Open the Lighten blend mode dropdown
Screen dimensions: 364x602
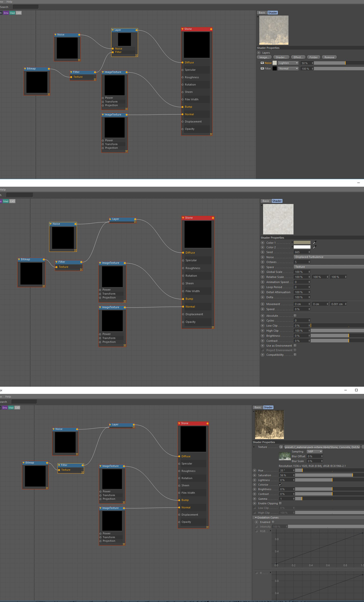[288, 63]
